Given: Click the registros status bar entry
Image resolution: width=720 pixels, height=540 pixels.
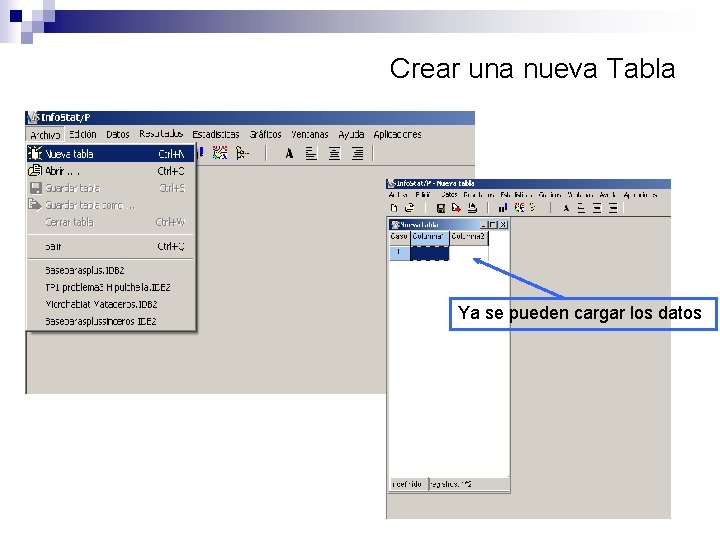Looking at the screenshot, I should click(468, 484).
